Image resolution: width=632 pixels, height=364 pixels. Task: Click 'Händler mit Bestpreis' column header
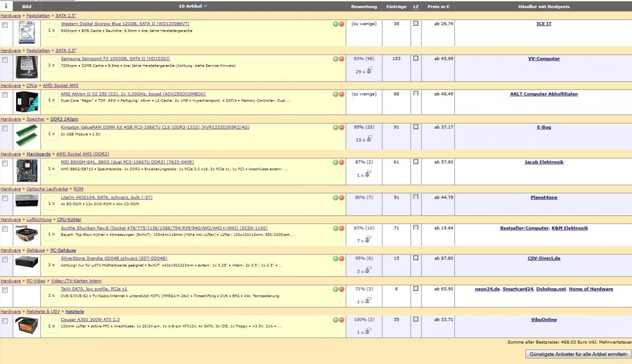click(x=544, y=6)
